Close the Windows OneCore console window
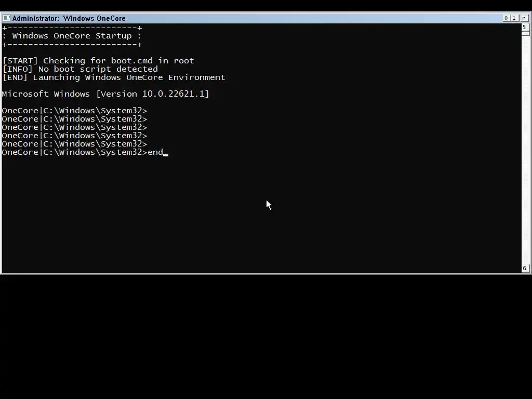532x399 pixels. tap(524, 18)
